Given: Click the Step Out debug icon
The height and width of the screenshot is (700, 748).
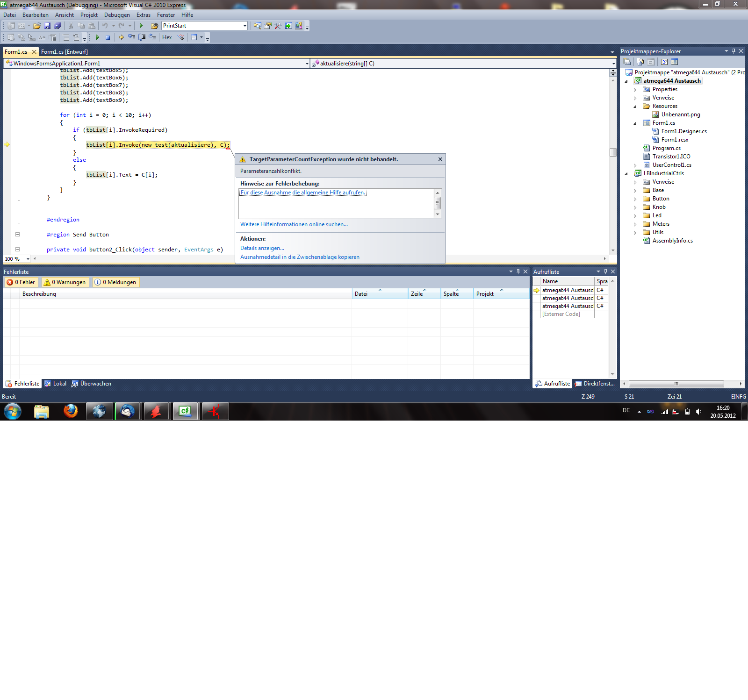Looking at the screenshot, I should (152, 37).
